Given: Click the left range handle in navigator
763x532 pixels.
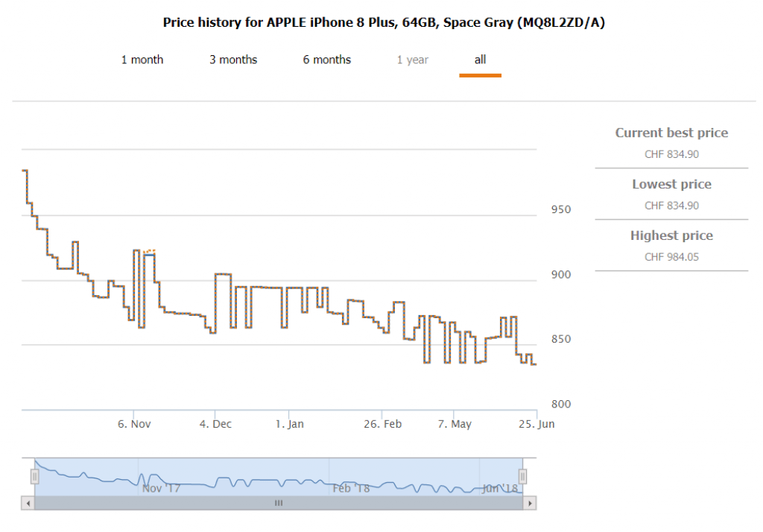Looking at the screenshot, I should (x=34, y=476).
